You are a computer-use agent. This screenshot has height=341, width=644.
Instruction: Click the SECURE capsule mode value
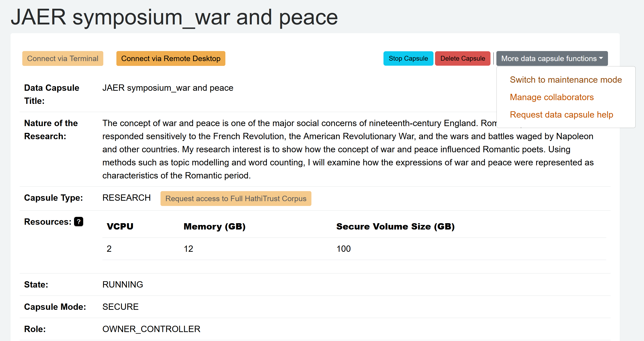(120, 307)
